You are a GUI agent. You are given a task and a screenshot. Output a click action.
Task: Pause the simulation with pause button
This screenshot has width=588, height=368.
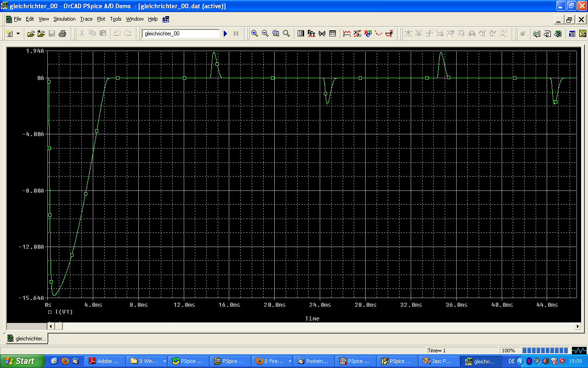click(x=236, y=34)
